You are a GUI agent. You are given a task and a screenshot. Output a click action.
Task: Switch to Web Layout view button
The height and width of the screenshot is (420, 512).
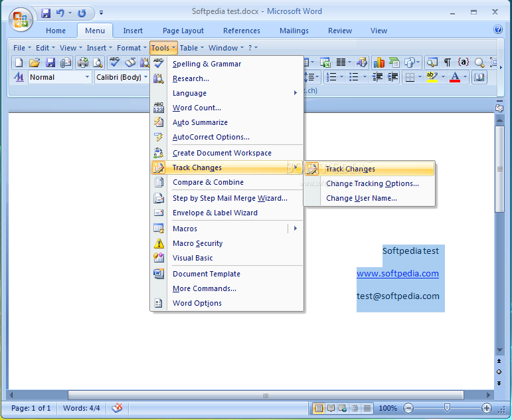(x=343, y=408)
